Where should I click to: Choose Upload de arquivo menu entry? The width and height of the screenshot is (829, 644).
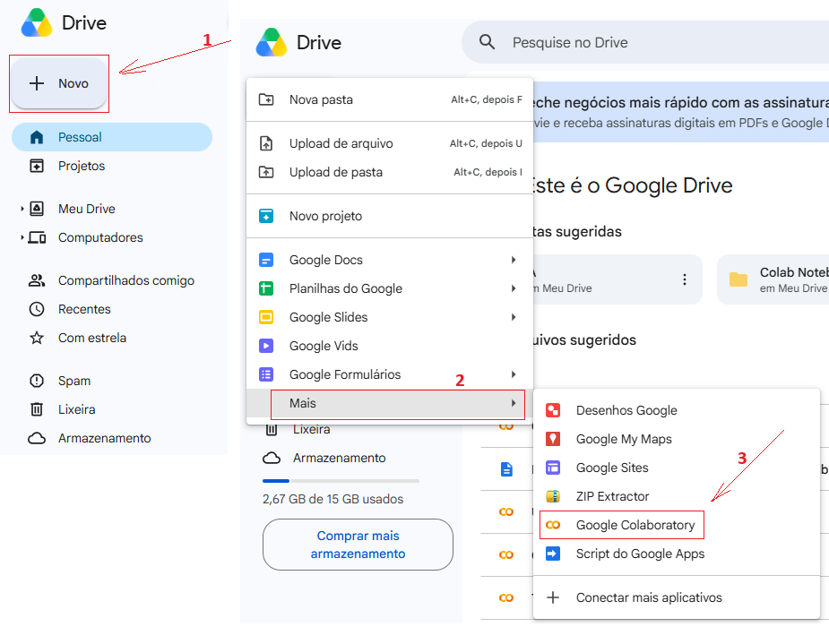pos(390,143)
